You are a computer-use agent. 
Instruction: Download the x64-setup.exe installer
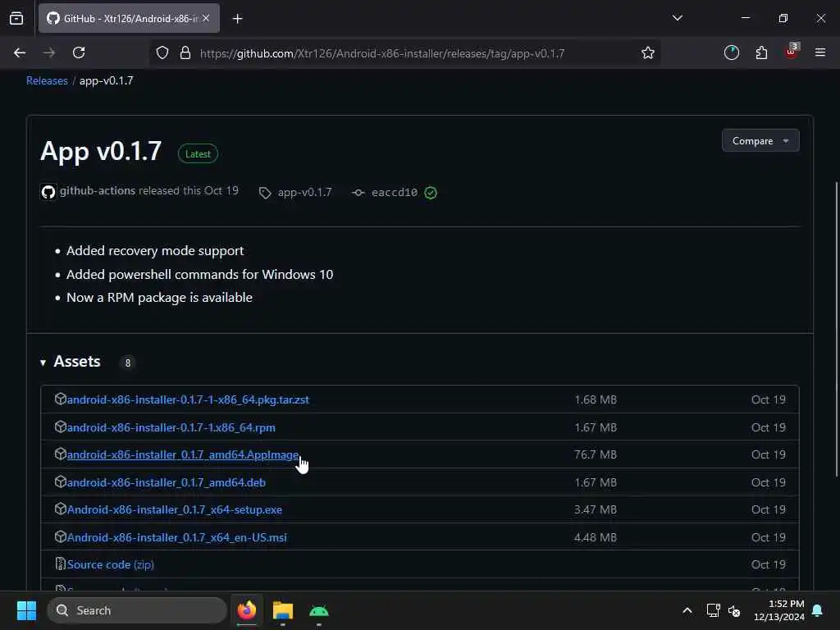[x=175, y=510]
